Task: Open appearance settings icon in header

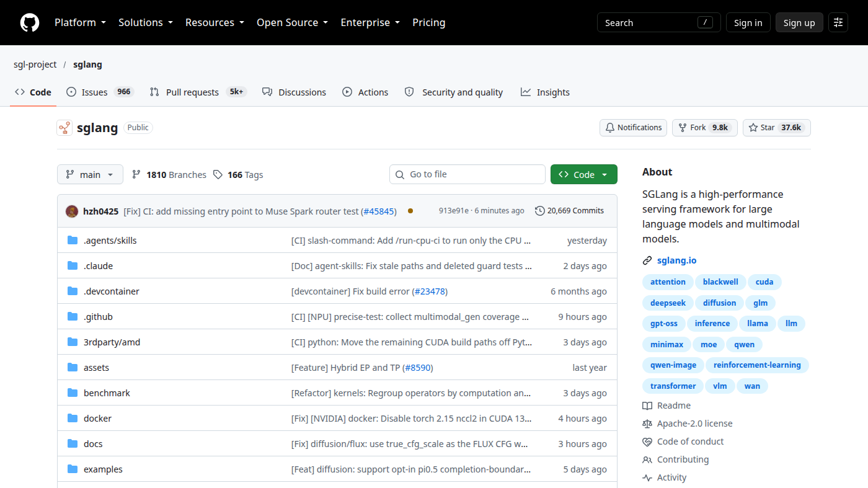Action: pos(838,23)
